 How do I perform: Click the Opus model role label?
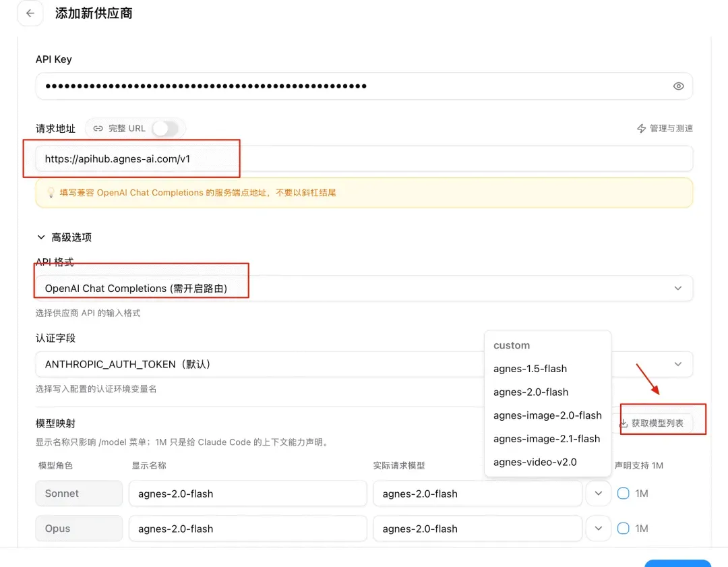[79, 529]
